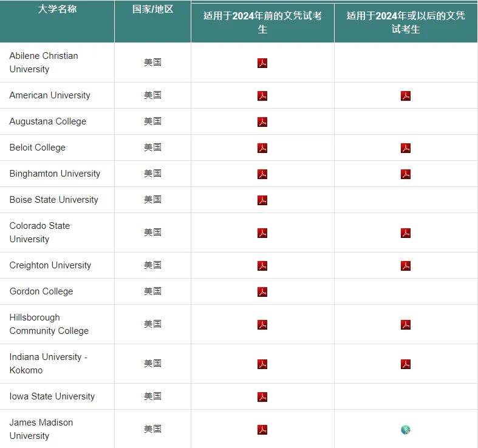Select the Colorado State University name cell

(x=57, y=232)
